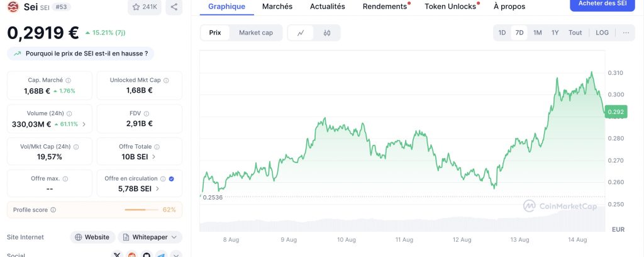The image size is (644, 257).
Task: Open the Telegram social icon
Action: coord(161,254)
